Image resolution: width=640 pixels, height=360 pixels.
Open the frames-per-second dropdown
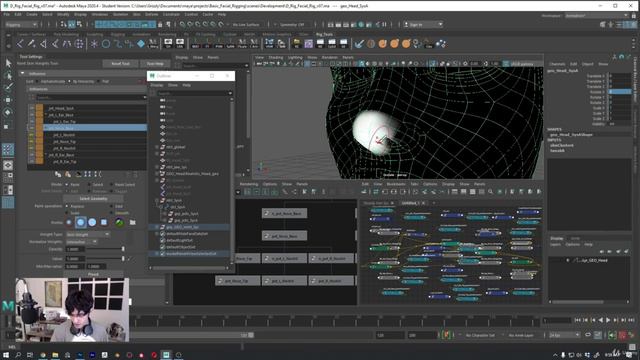pyautogui.click(x=564, y=335)
